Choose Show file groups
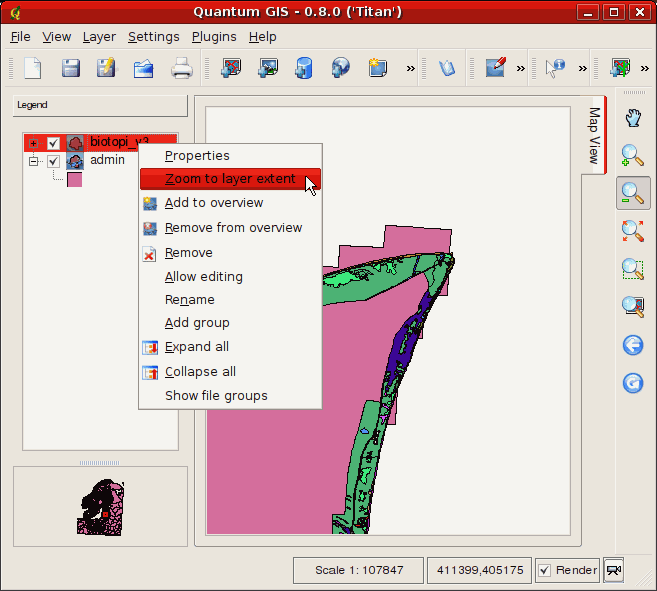657x591 pixels. pyautogui.click(x=230, y=396)
